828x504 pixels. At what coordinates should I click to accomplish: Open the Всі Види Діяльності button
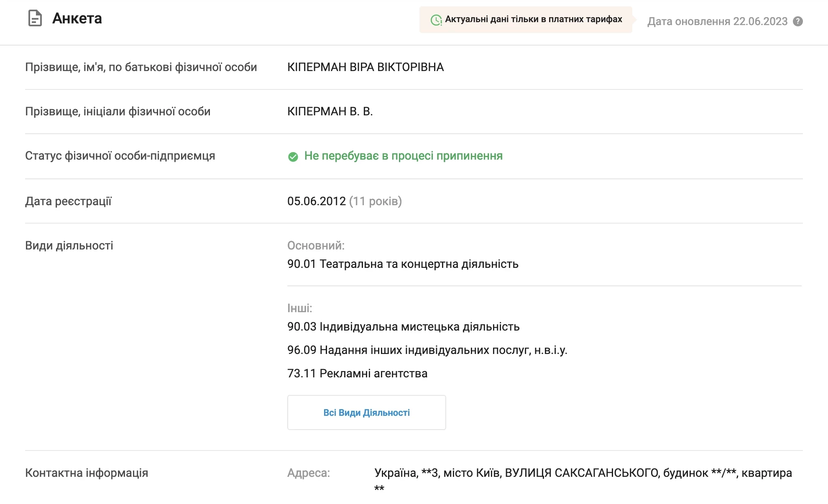(x=366, y=412)
